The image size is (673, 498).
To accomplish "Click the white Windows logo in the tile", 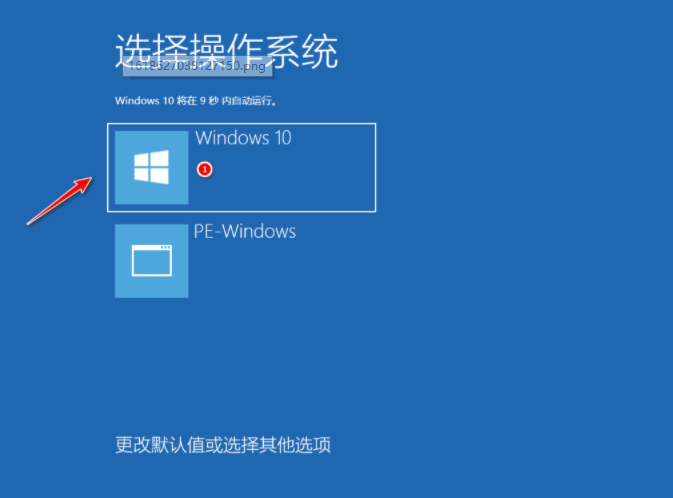I will [152, 167].
